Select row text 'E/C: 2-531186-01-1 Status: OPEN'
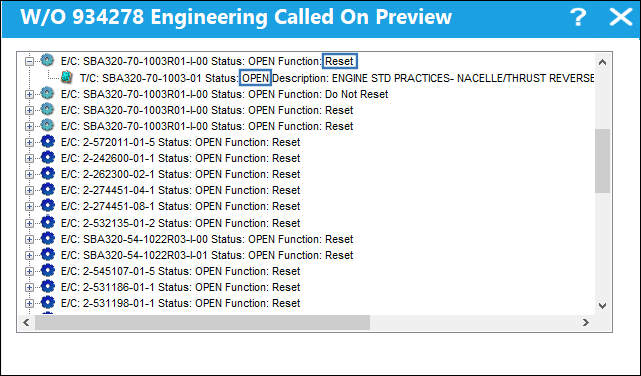 [x=141, y=287]
